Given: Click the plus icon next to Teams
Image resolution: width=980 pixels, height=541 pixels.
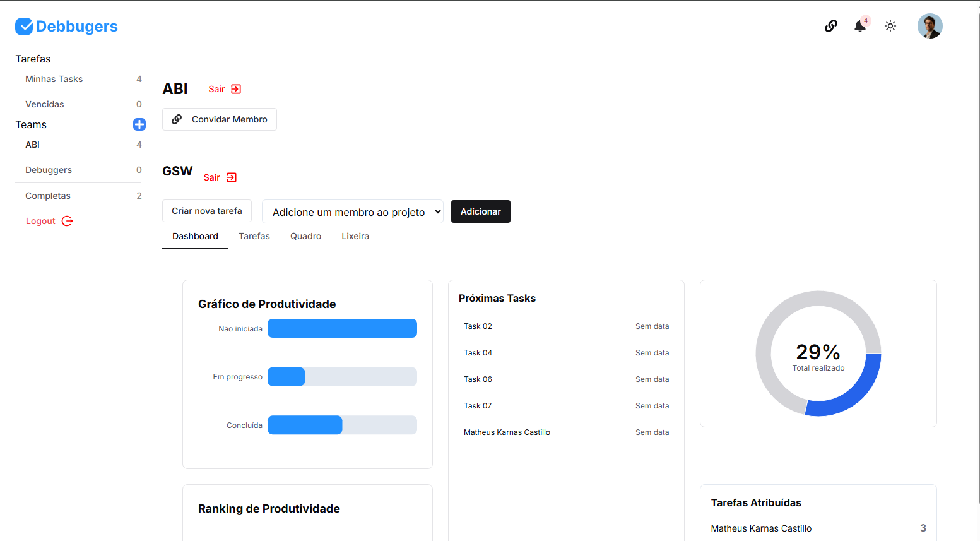Looking at the screenshot, I should point(139,124).
